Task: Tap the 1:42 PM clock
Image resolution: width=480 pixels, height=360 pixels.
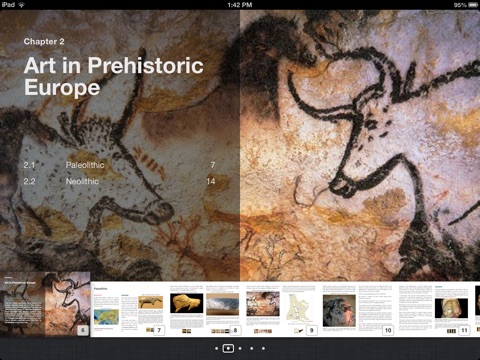Action: (x=240, y=5)
